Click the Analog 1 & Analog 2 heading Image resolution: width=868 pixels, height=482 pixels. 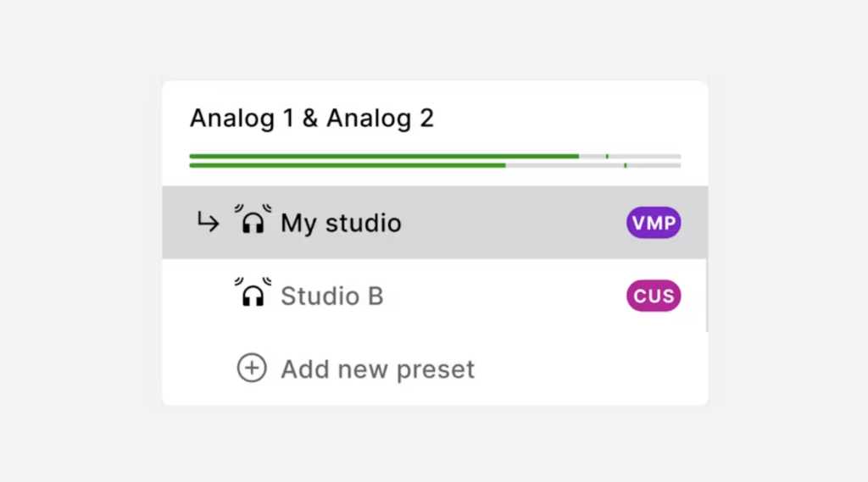pos(311,118)
